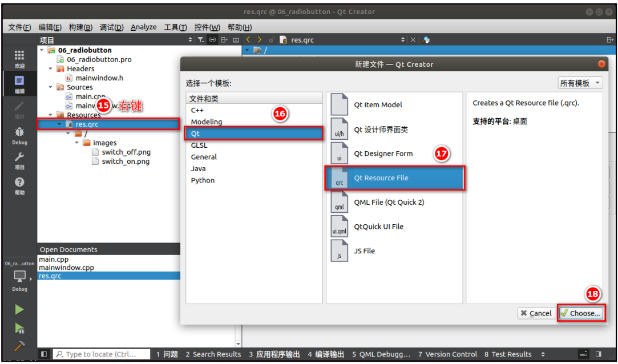Select the Qt Resource File template

[394, 178]
